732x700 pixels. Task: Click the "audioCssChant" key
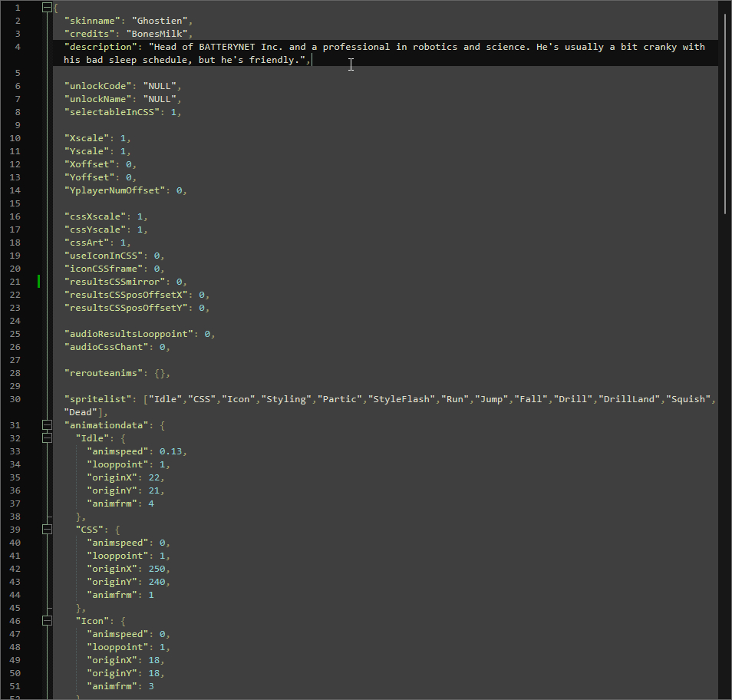click(x=105, y=347)
